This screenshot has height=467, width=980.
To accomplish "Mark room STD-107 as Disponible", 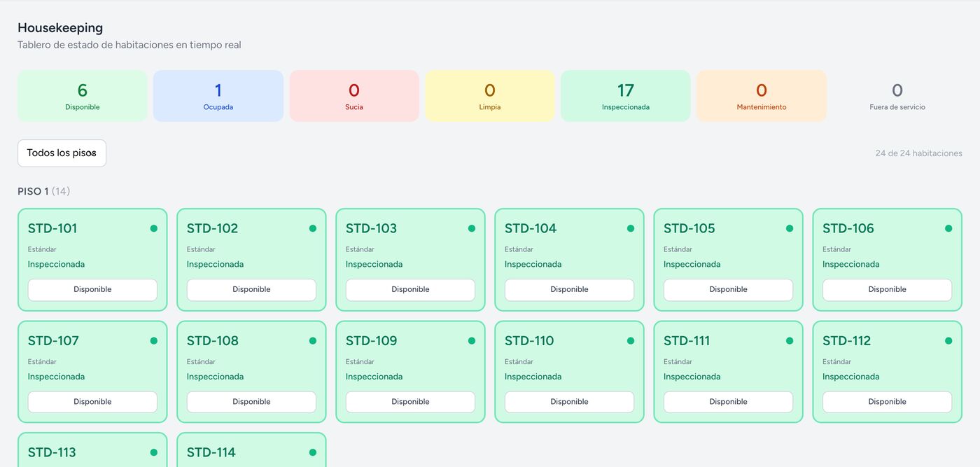I will [92, 402].
